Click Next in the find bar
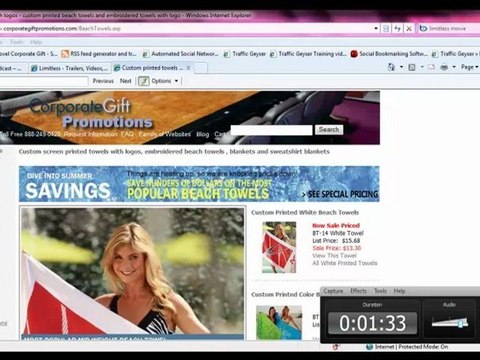 126,81
